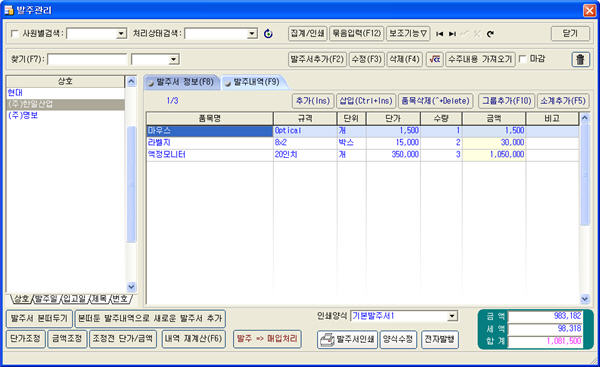Click 본떠둔 발주내역으로 새로운 발주서 추가
The width and height of the screenshot is (600, 367).
(x=150, y=318)
